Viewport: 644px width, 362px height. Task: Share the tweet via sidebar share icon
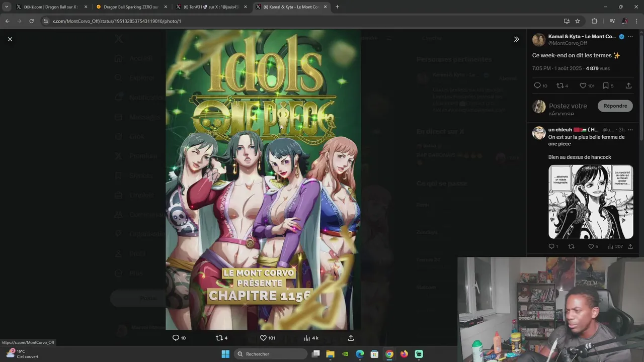coord(628,85)
